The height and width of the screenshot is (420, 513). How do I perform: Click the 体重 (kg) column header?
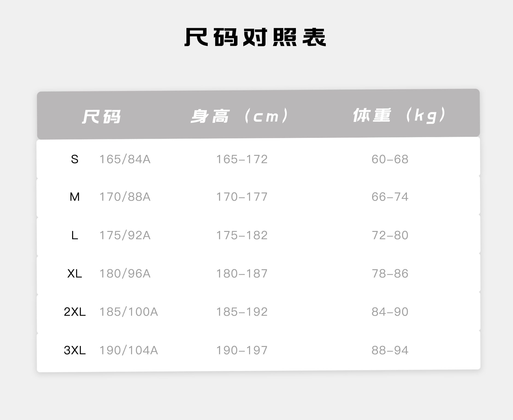(x=399, y=115)
